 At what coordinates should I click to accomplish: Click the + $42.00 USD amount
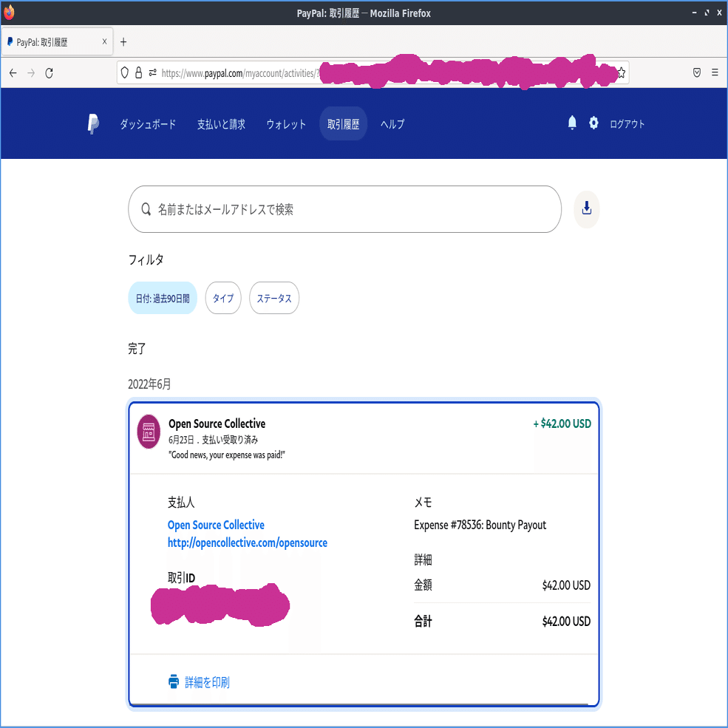click(x=562, y=423)
